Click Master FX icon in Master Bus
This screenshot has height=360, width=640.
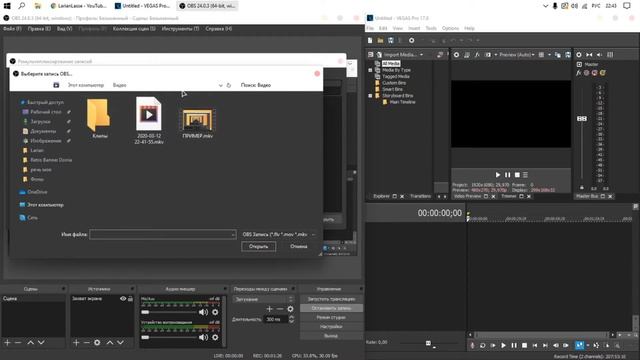578,73
